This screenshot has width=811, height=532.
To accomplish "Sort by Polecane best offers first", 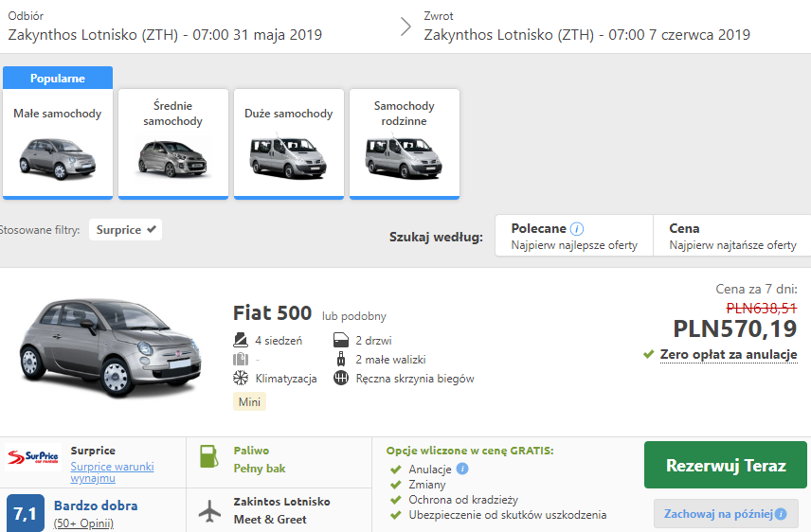I will [574, 237].
